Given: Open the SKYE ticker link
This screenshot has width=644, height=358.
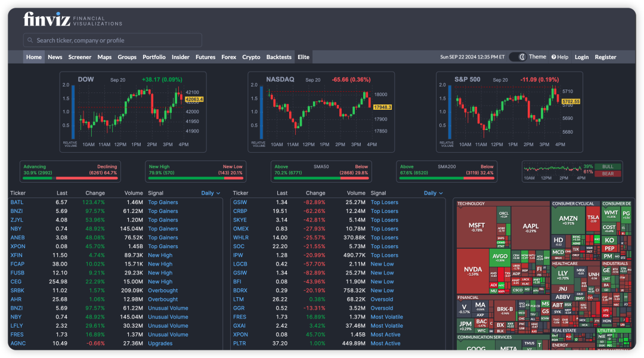Looking at the screenshot, I should coord(240,220).
